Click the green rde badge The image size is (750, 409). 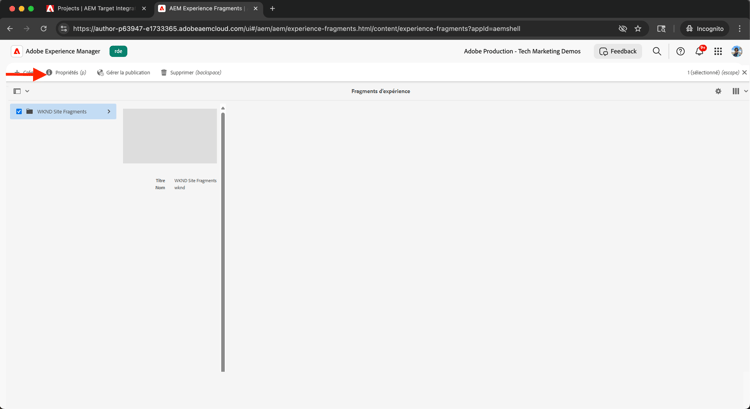118,51
